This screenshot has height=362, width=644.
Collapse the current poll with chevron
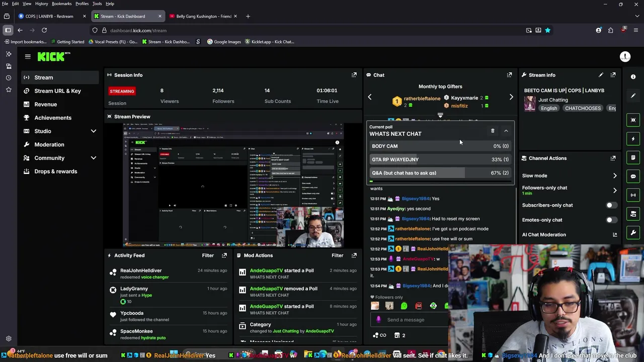coord(506,131)
